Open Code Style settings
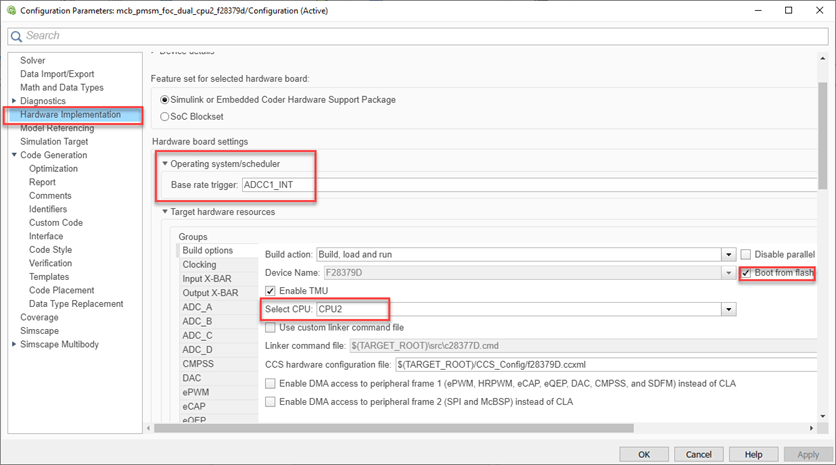This screenshot has width=836, height=465. (x=50, y=250)
